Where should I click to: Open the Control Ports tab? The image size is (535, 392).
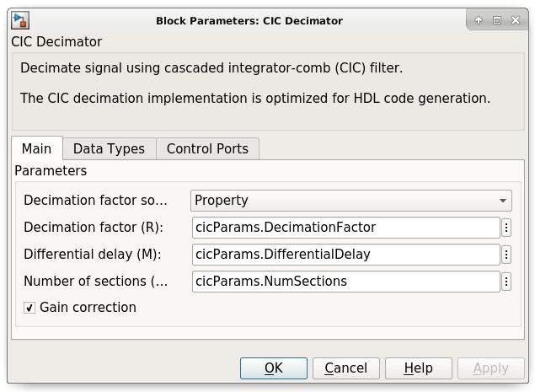[x=207, y=149]
